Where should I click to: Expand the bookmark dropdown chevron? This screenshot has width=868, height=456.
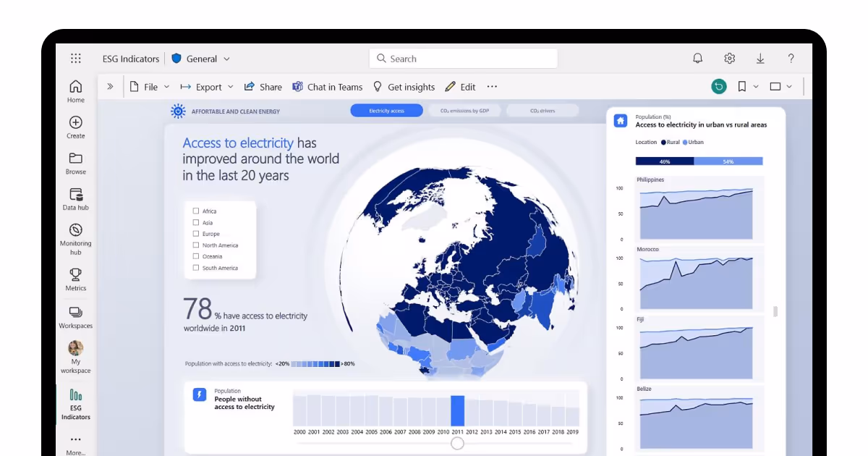756,86
